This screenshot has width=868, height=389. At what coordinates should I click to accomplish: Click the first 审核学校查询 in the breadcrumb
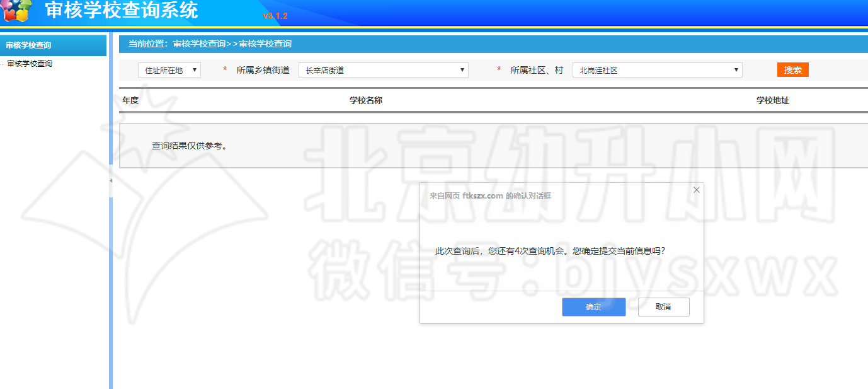(x=199, y=44)
